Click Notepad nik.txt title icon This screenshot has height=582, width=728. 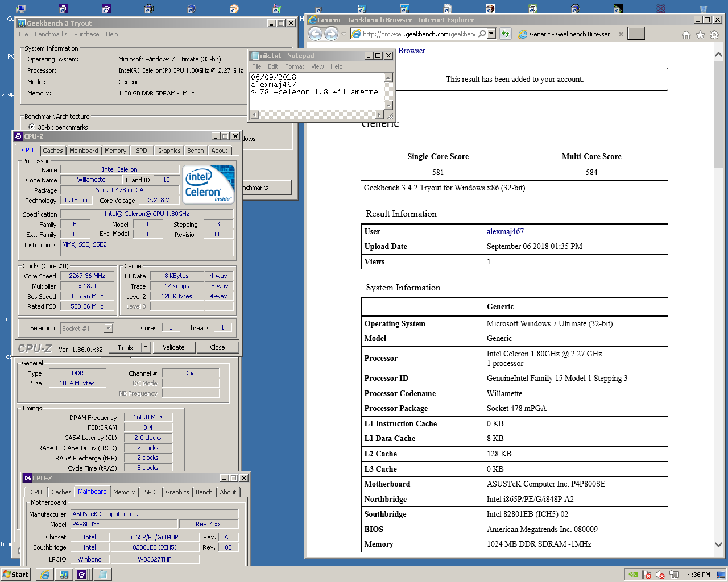[x=255, y=56]
